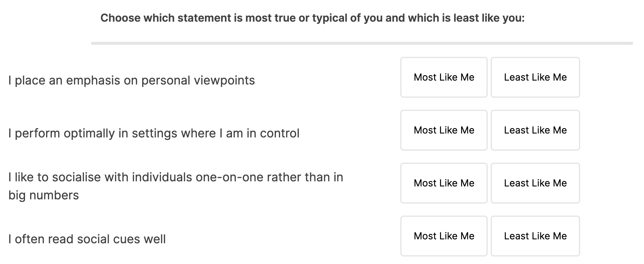Select Most Like Me for personal viewpoints statement
The image size is (644, 264).
tap(444, 77)
